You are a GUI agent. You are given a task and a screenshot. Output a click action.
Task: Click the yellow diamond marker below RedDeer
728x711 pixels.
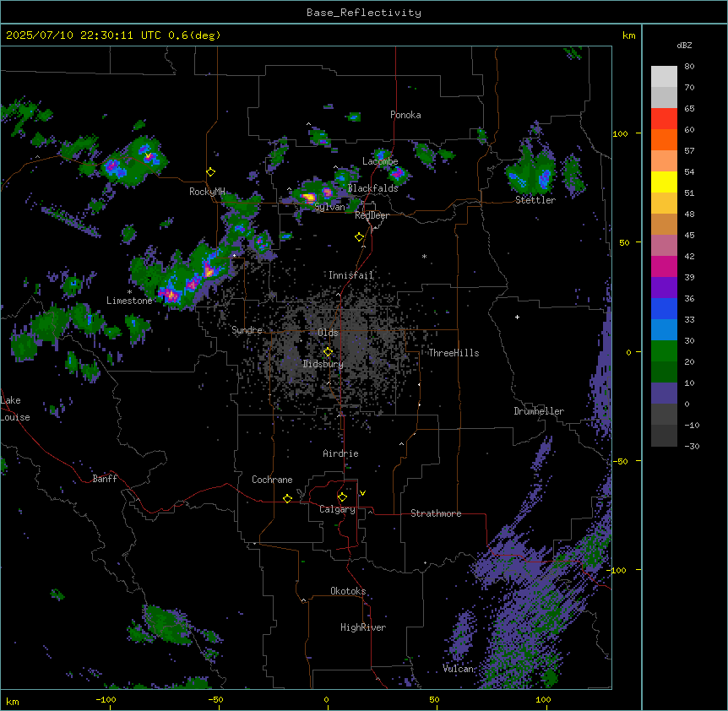tap(359, 237)
